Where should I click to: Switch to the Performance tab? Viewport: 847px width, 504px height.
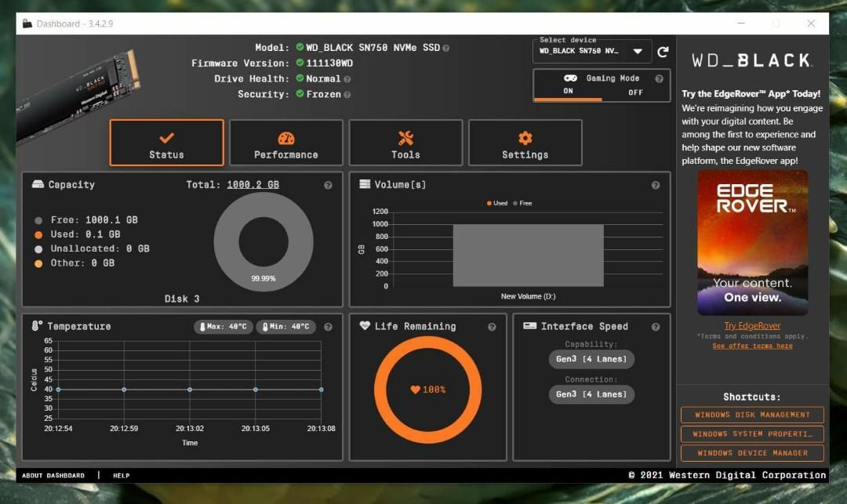285,143
